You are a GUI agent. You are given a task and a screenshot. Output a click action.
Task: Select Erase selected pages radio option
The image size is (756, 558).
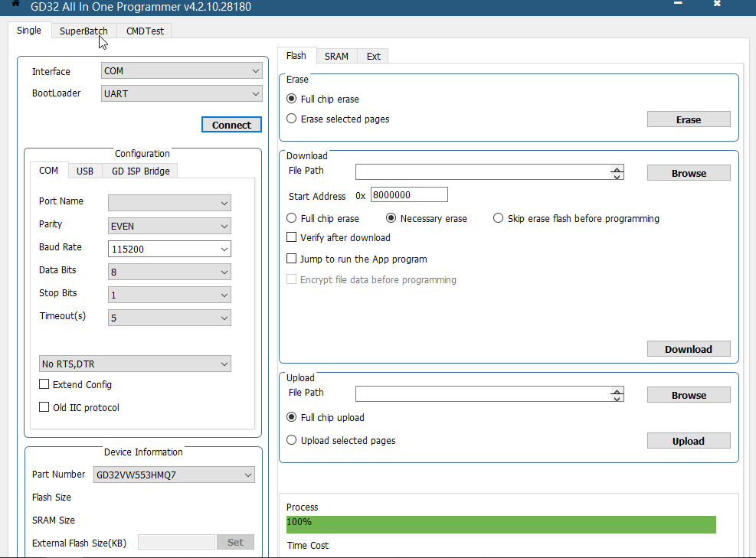292,119
